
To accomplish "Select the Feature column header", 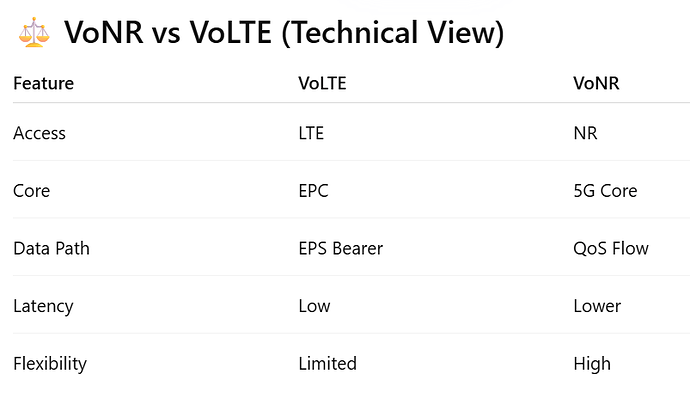I will (43, 83).
